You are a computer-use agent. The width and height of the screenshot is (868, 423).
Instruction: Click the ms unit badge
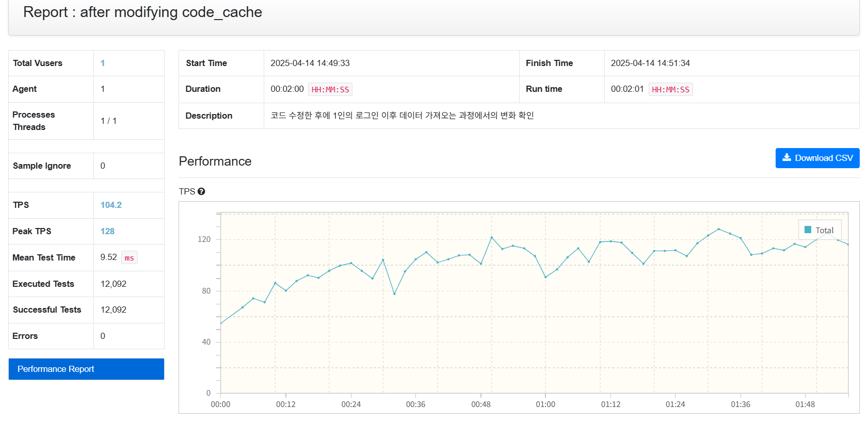129,258
